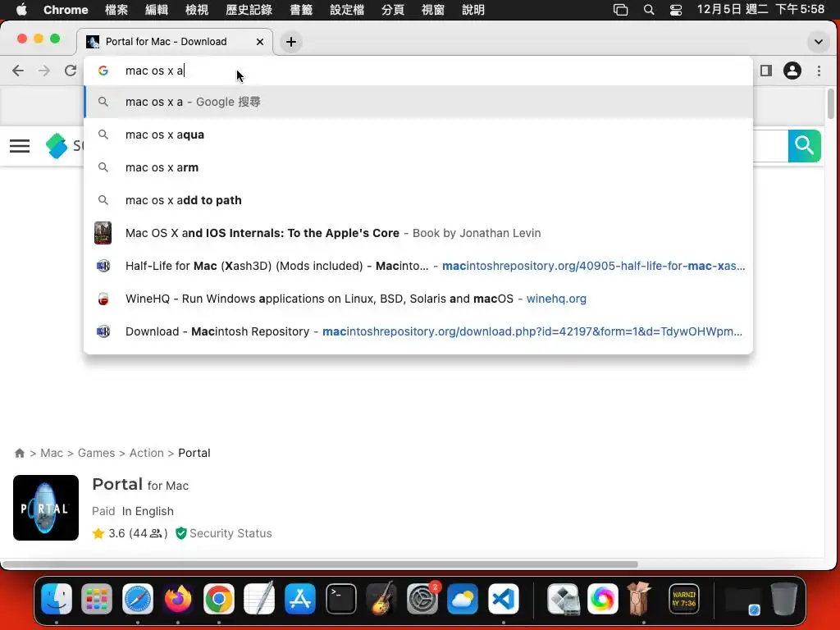The width and height of the screenshot is (840, 630).
Task: Open the Chrome three-dot menu
Action: click(x=819, y=71)
